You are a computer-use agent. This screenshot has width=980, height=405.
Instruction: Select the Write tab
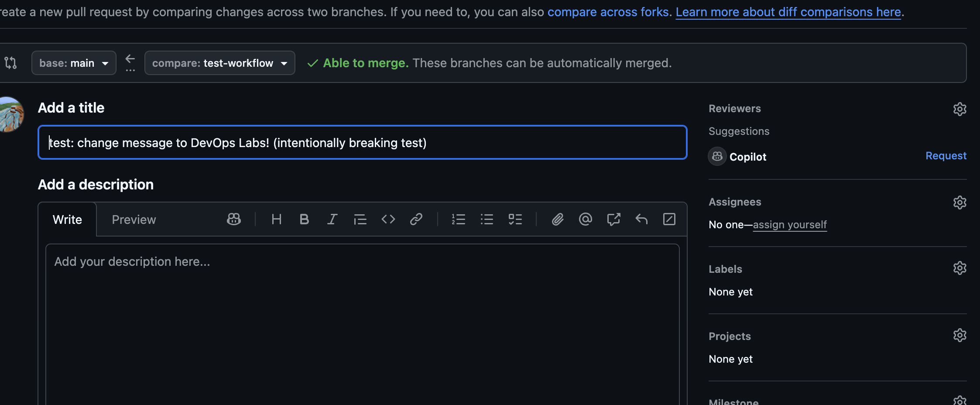[67, 220]
